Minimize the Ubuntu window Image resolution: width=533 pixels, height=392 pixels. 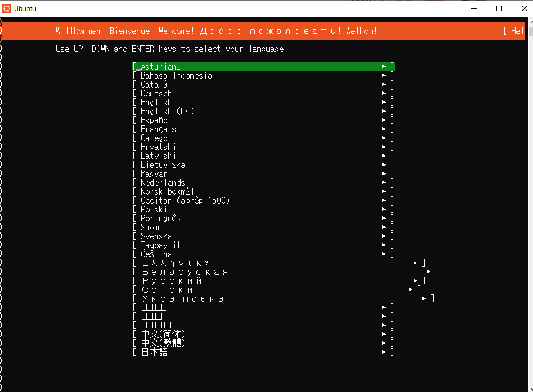point(474,8)
